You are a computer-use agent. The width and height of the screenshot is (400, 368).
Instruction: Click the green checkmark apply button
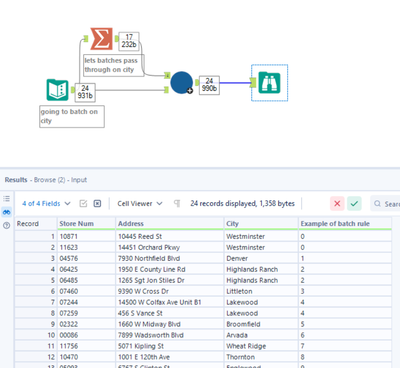pyautogui.click(x=354, y=203)
